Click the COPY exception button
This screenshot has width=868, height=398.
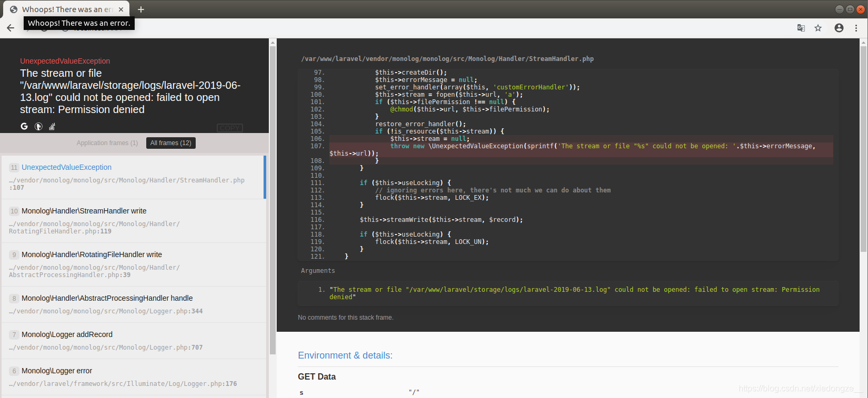point(230,128)
